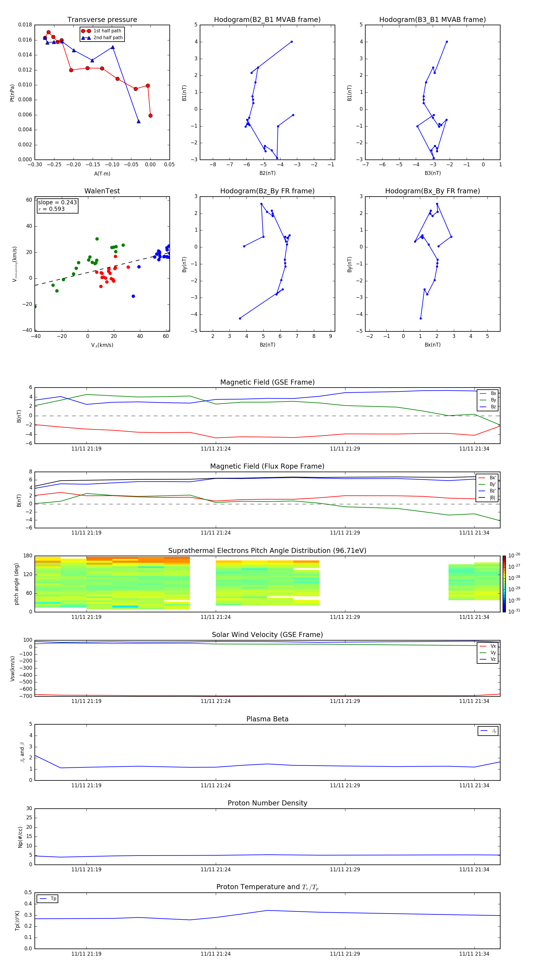Click 11/11 21:29 tick under Proton Temperature panel
The width and height of the screenshot is (535, 980).
tap(344, 954)
